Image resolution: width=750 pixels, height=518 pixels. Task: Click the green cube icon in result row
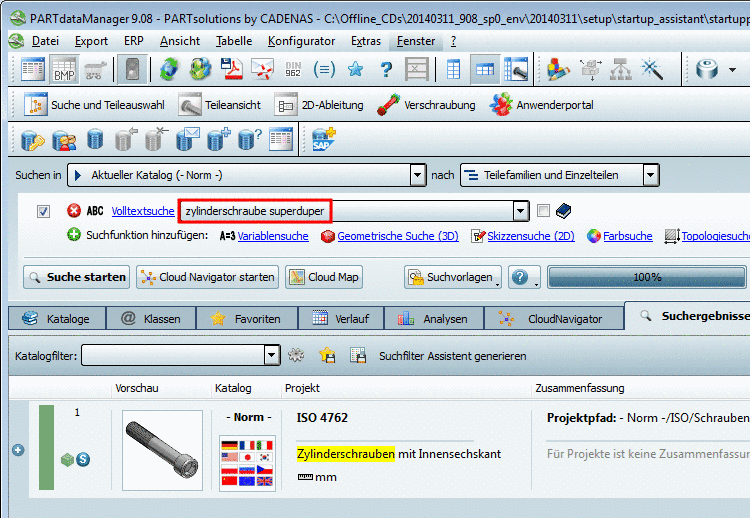pos(67,460)
